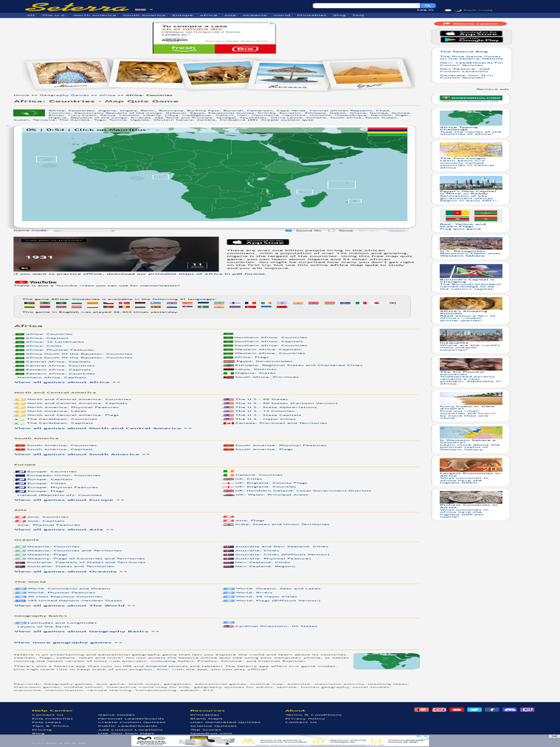Click the Twitch icon in footer

click(x=526, y=710)
